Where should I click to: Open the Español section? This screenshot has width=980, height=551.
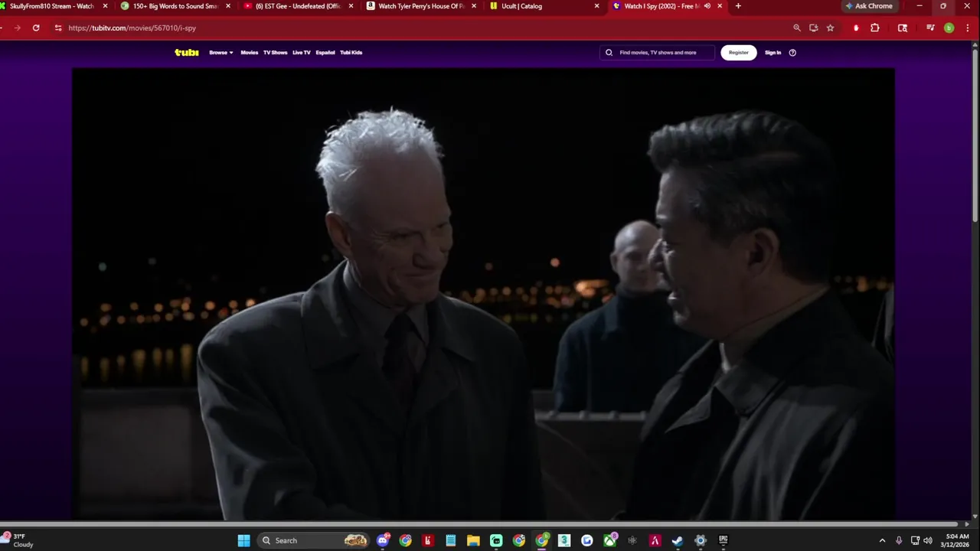pos(325,53)
